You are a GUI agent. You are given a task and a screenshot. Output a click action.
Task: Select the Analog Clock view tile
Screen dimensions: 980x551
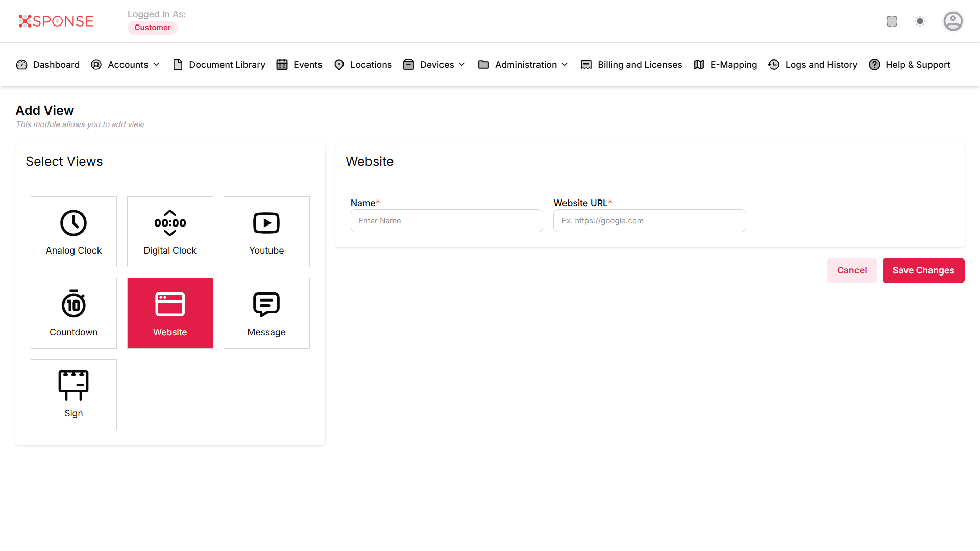coord(73,232)
